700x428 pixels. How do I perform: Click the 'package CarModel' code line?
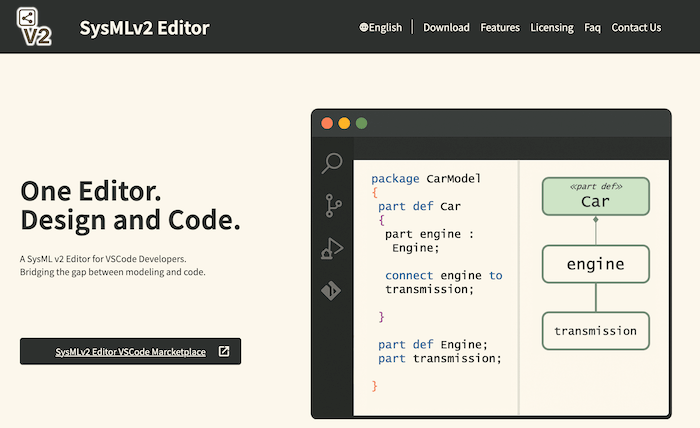(426, 179)
